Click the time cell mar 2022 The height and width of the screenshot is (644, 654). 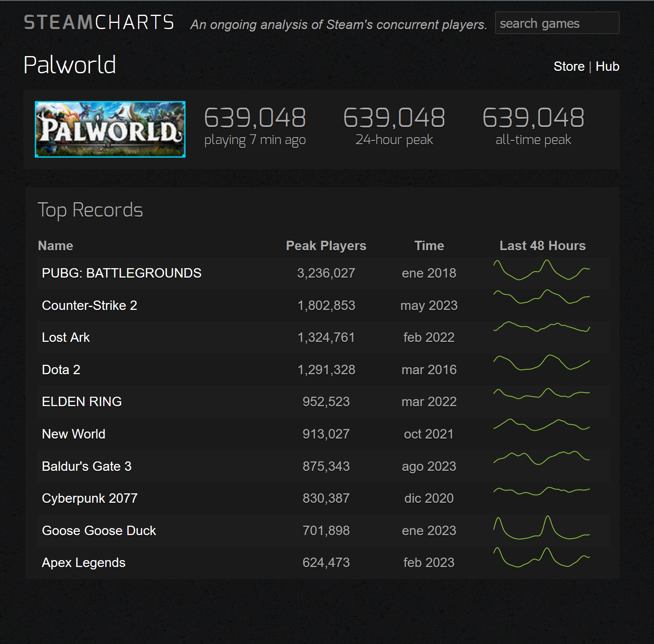(x=429, y=402)
